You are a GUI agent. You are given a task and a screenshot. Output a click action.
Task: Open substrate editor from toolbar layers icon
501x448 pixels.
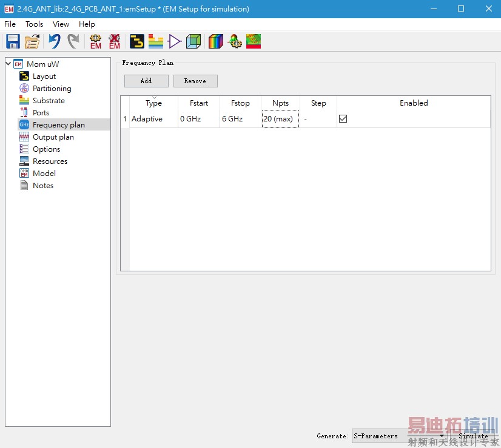click(x=156, y=41)
